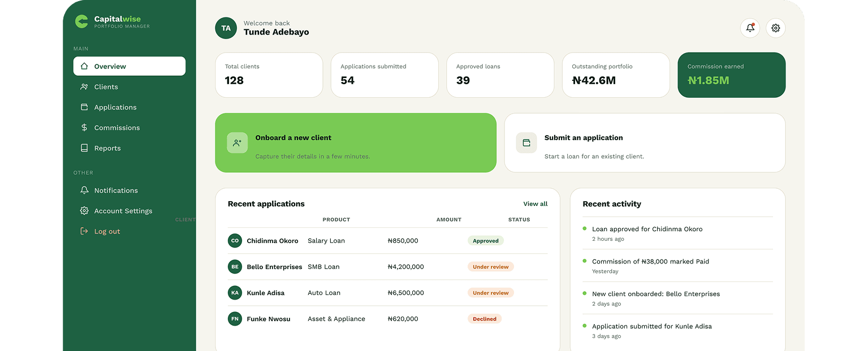
Task: Click the Commissions dollar icon
Action: 84,128
